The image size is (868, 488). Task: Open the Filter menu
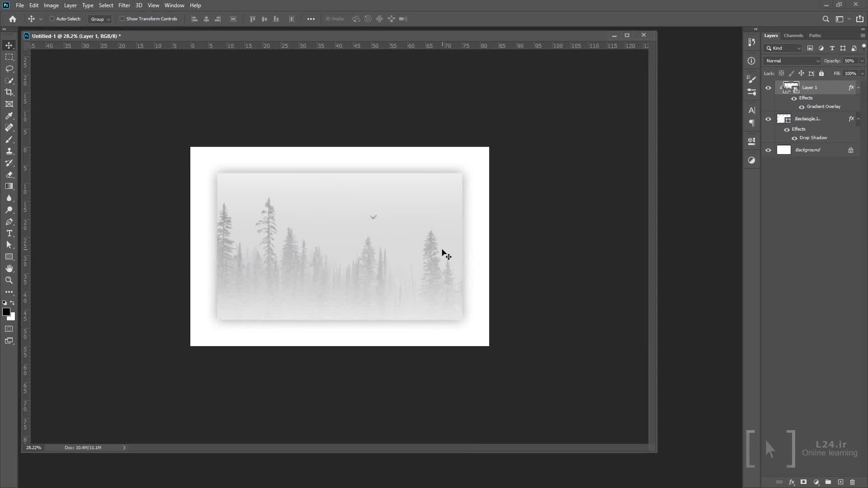point(124,5)
